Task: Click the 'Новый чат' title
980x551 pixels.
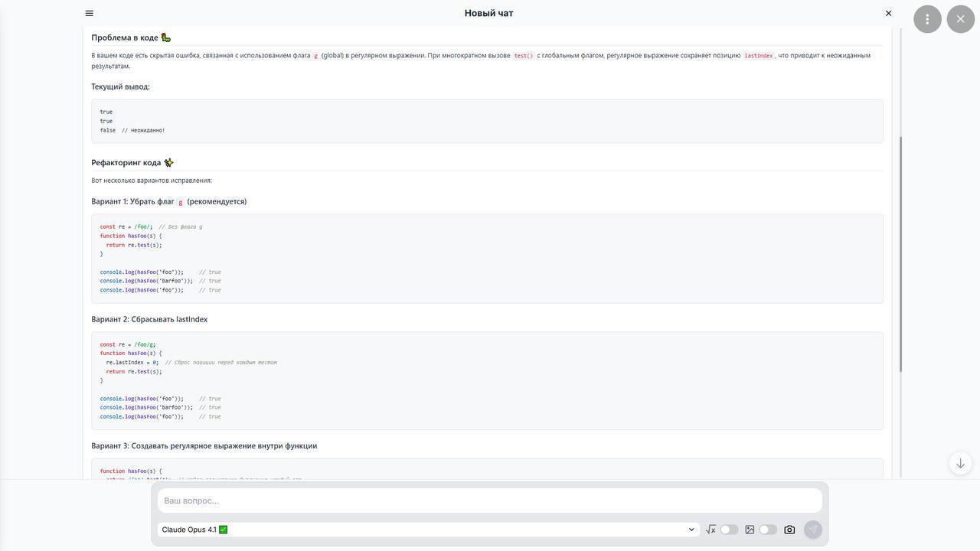Action: pos(488,13)
